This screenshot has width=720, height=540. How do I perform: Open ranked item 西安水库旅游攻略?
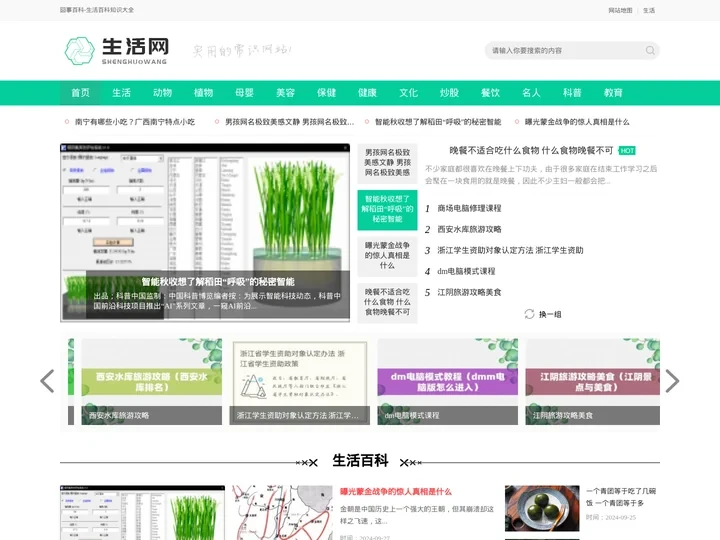click(469, 229)
